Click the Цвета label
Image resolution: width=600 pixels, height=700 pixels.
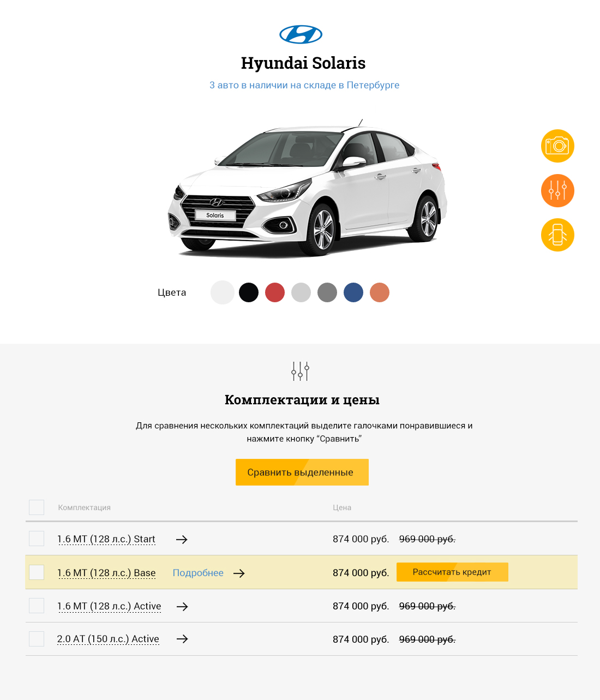[x=172, y=292]
